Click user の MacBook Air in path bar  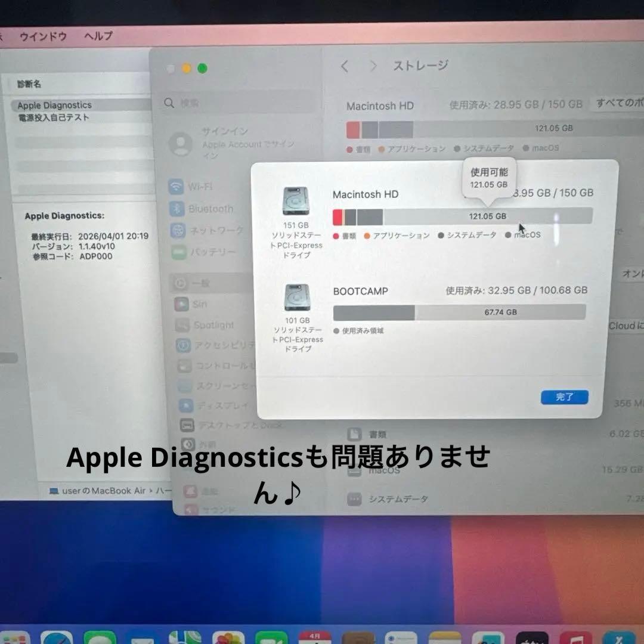pos(104,491)
